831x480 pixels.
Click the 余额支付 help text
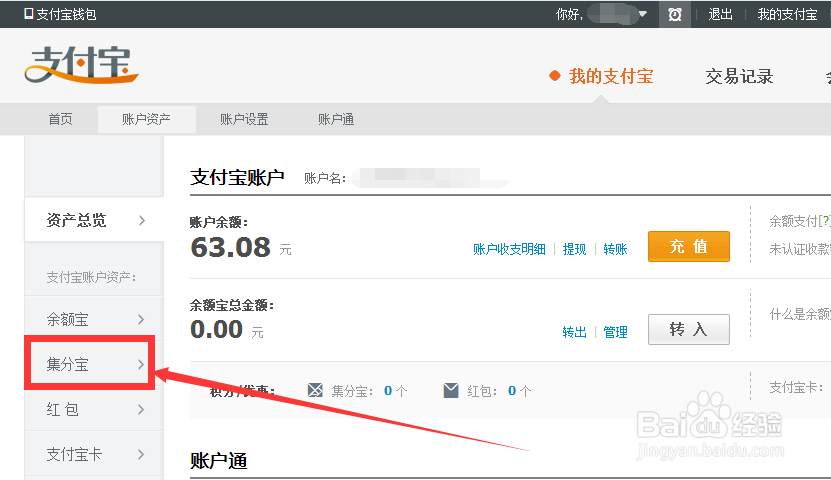[x=800, y=221]
